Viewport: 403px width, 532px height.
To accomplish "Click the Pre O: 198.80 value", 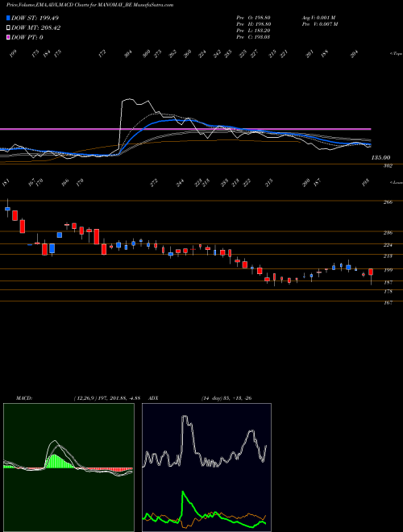I will coord(253,18).
